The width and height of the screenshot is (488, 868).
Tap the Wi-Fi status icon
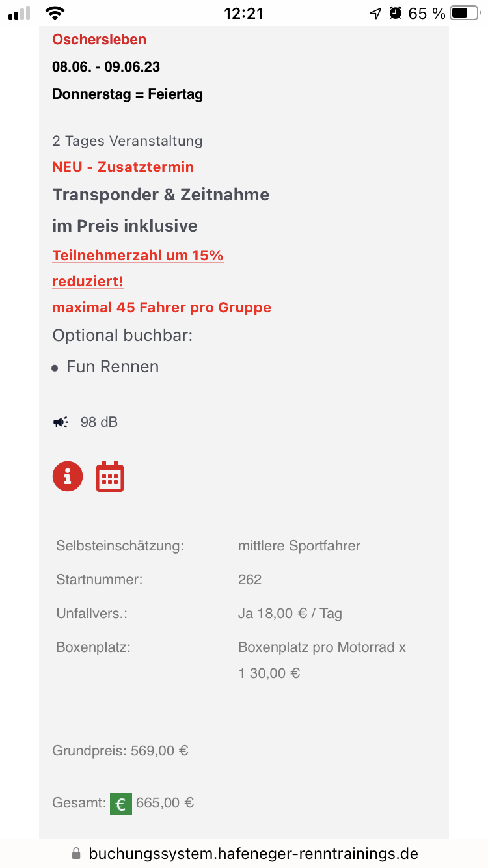tap(56, 13)
